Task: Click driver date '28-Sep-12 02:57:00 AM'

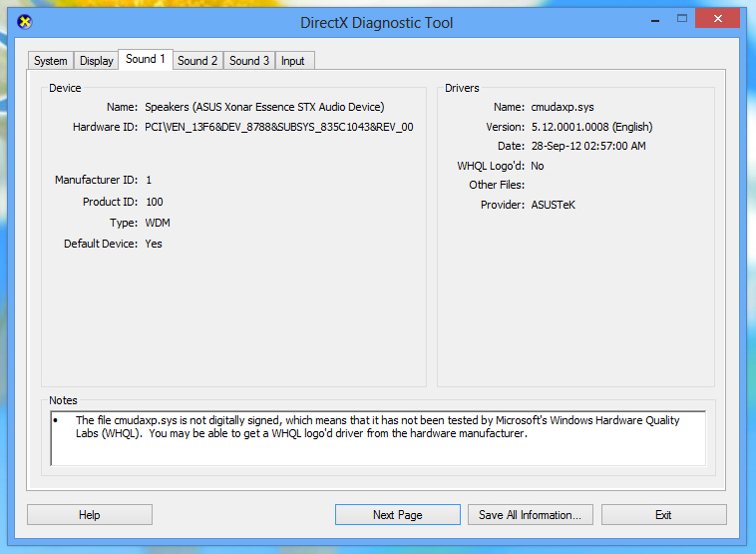Action: pyautogui.click(x=588, y=146)
